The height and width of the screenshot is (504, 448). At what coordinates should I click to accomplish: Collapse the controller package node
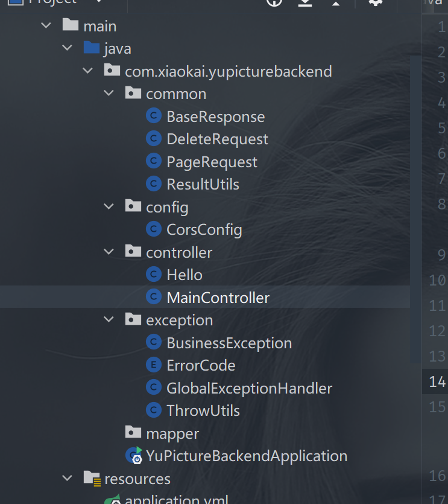(109, 252)
